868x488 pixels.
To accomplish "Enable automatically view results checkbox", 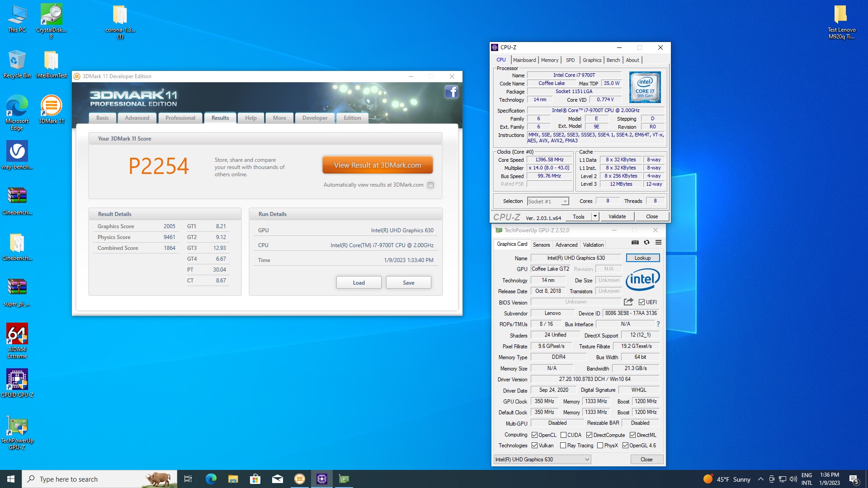I will [x=430, y=185].
